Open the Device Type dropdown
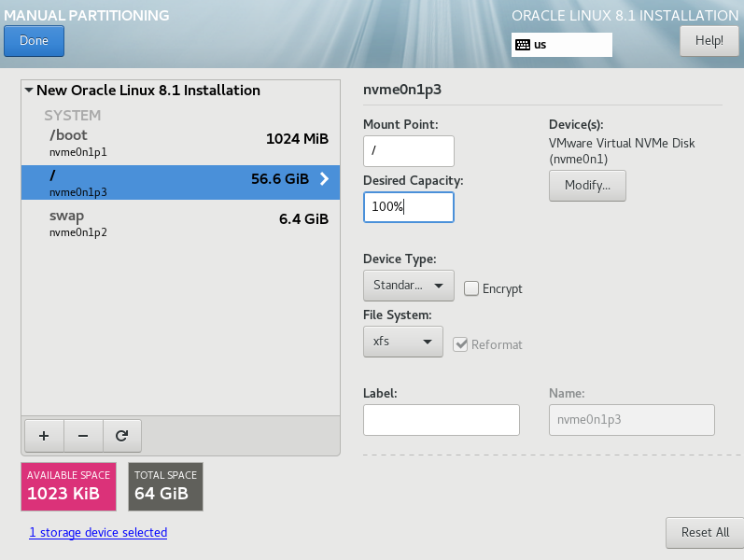Screen dimensions: 744x560 pos(409,286)
